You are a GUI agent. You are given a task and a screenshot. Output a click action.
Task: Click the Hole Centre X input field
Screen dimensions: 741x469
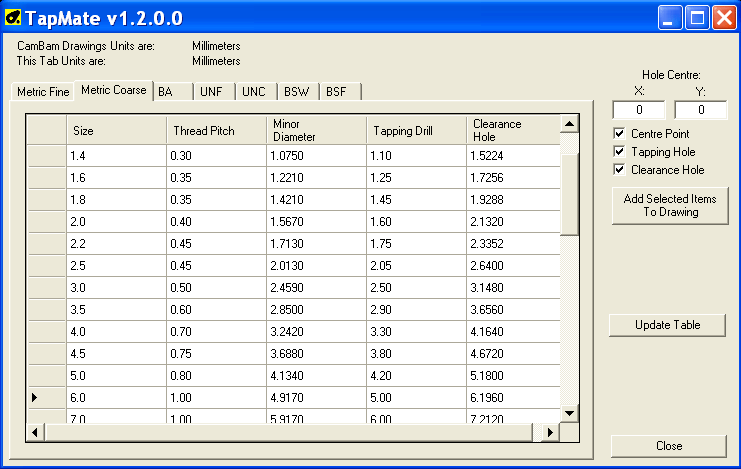point(639,110)
